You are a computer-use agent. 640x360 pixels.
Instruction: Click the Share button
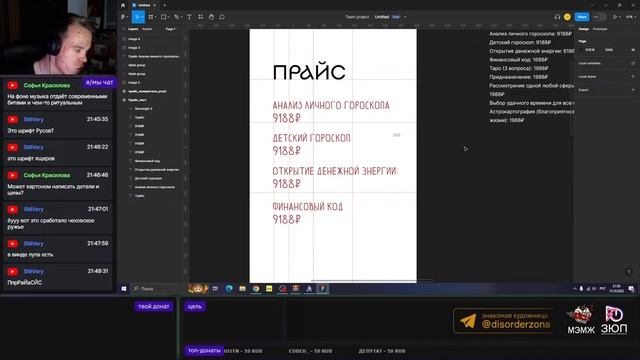tap(582, 17)
